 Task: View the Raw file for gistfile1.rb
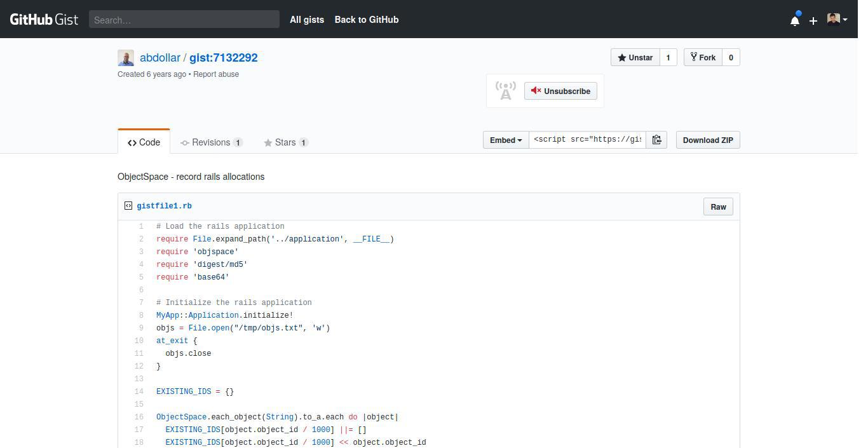pos(718,207)
